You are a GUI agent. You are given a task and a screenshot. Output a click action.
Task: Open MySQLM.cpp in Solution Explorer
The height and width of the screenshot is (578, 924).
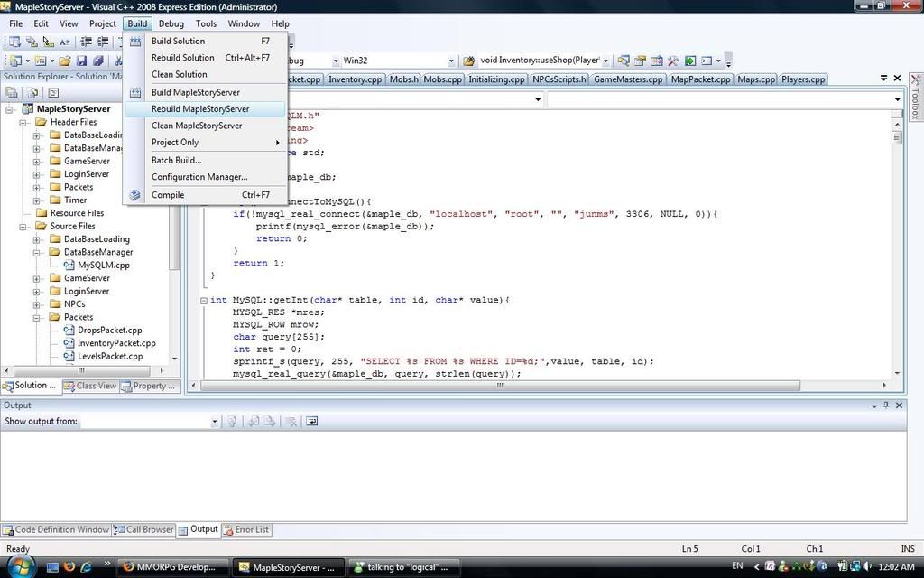(103, 265)
